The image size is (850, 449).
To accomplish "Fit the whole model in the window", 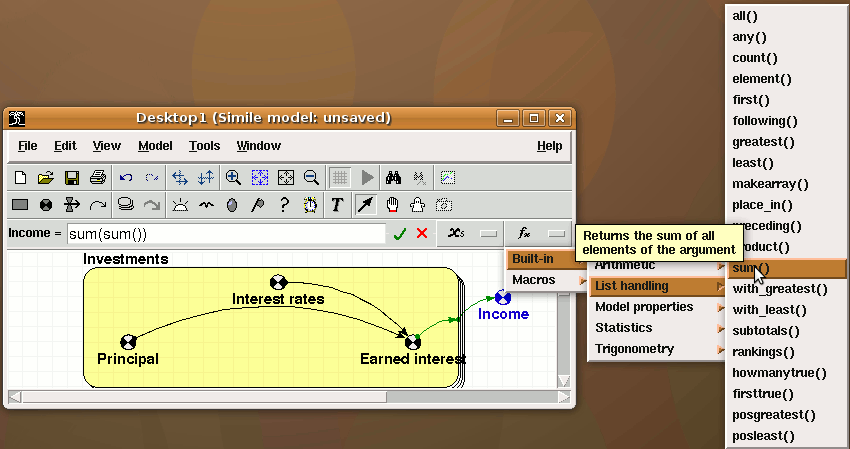I will pos(286,177).
